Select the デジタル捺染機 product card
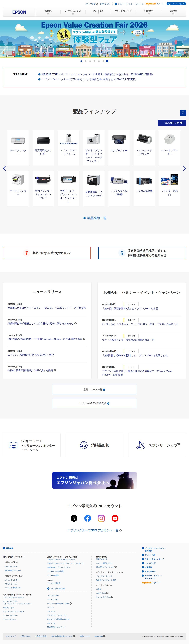This screenshot has width=189, height=644. click(144, 188)
